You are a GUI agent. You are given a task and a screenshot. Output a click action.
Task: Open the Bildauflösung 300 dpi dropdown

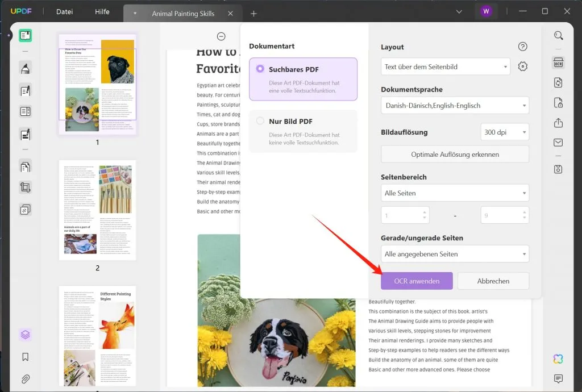(505, 132)
